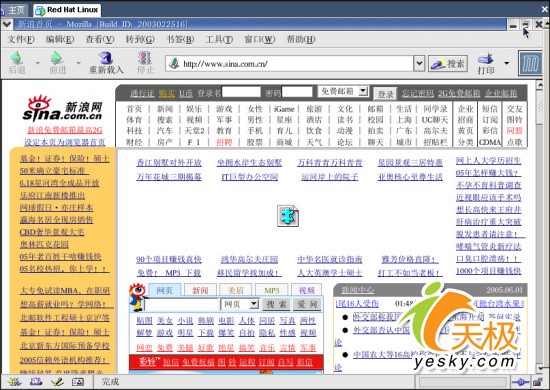Image resolution: width=550 pixels, height=390 pixels.
Task: Click the Print (打印) toolbar icon
Action: (x=486, y=58)
